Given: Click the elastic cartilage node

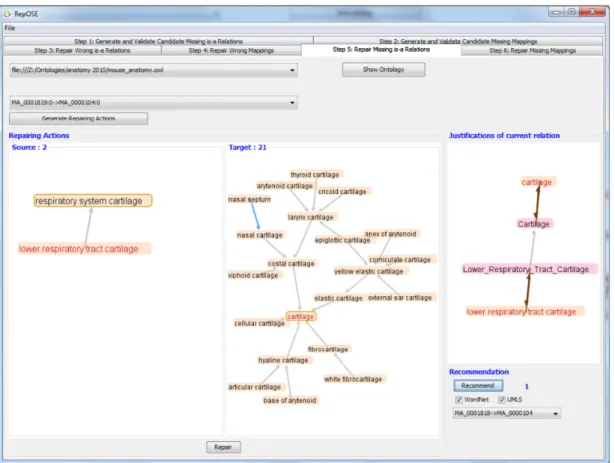Looking at the screenshot, I should tap(338, 298).
